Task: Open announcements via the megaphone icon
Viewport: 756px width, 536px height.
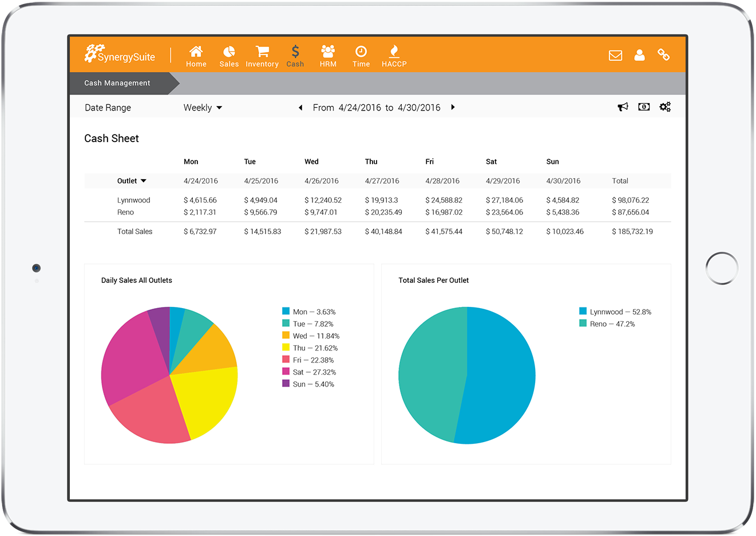Action: pos(623,107)
